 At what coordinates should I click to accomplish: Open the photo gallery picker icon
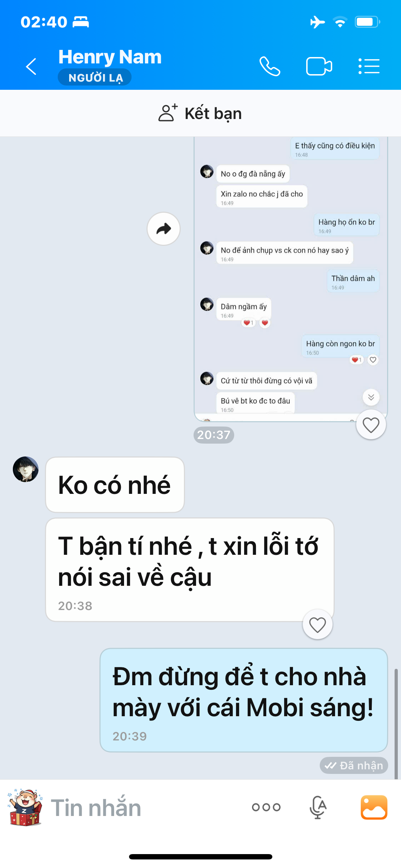[x=374, y=807]
